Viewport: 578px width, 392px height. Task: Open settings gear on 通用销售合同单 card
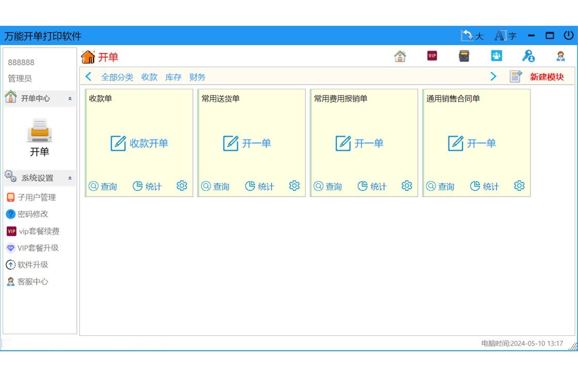(519, 186)
